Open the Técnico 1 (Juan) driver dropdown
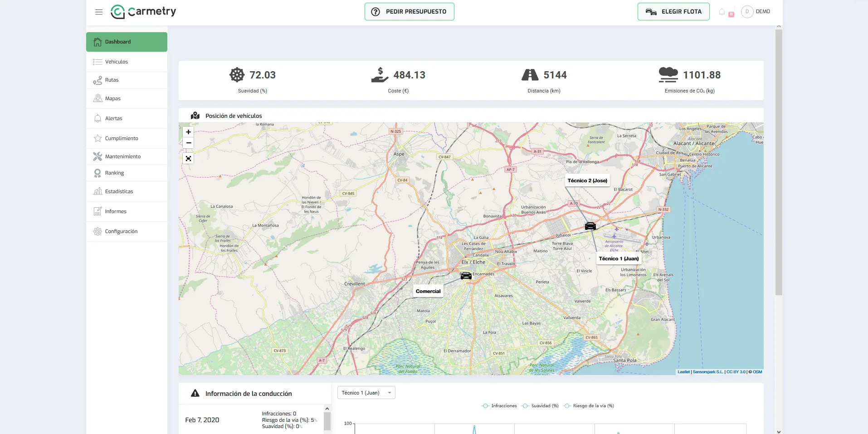The width and height of the screenshot is (868, 434). (366, 393)
